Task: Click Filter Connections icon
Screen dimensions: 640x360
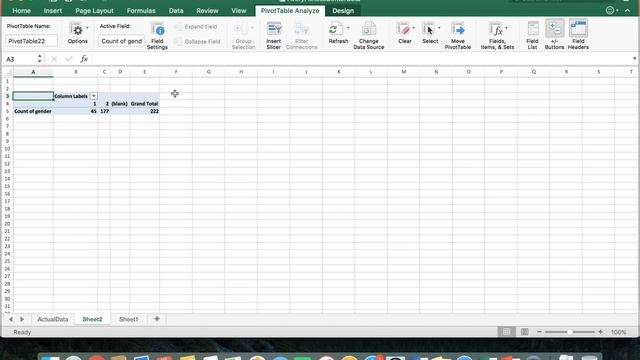Action: click(x=301, y=29)
